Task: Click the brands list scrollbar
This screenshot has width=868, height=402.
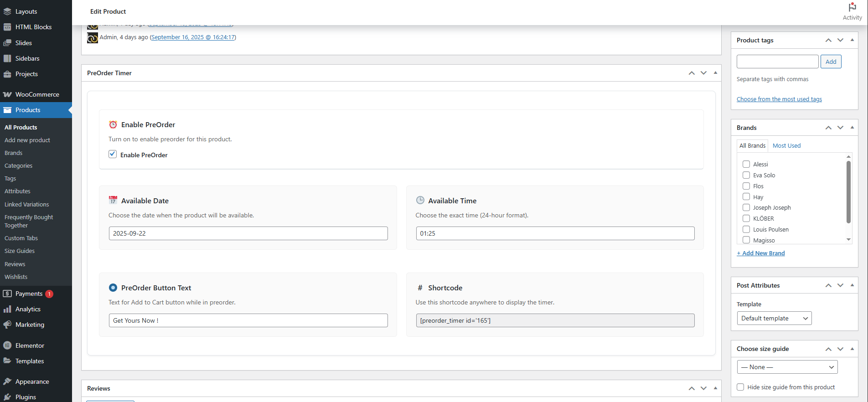Action: pos(848,192)
